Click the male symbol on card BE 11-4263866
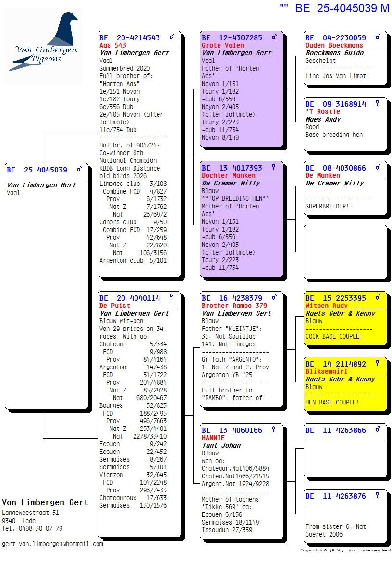The width and height of the screenshot is (392, 563). [x=378, y=429]
